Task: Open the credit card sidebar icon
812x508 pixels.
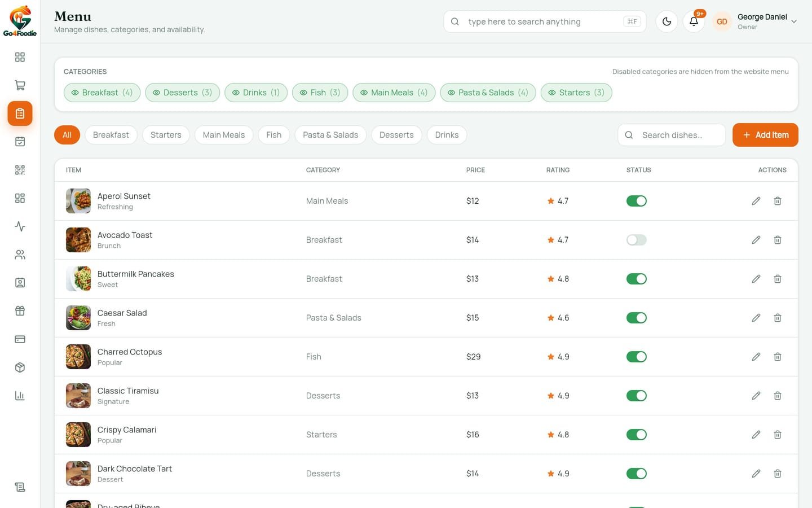Action: [x=20, y=339]
